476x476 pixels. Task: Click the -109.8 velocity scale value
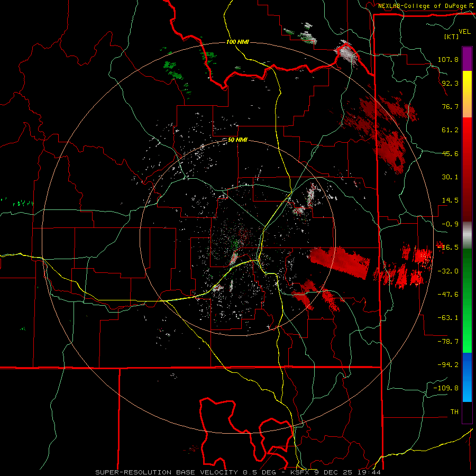[x=446, y=388]
